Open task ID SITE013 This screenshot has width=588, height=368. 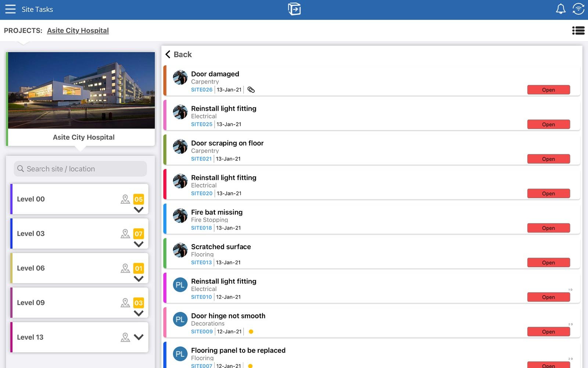[201, 263]
